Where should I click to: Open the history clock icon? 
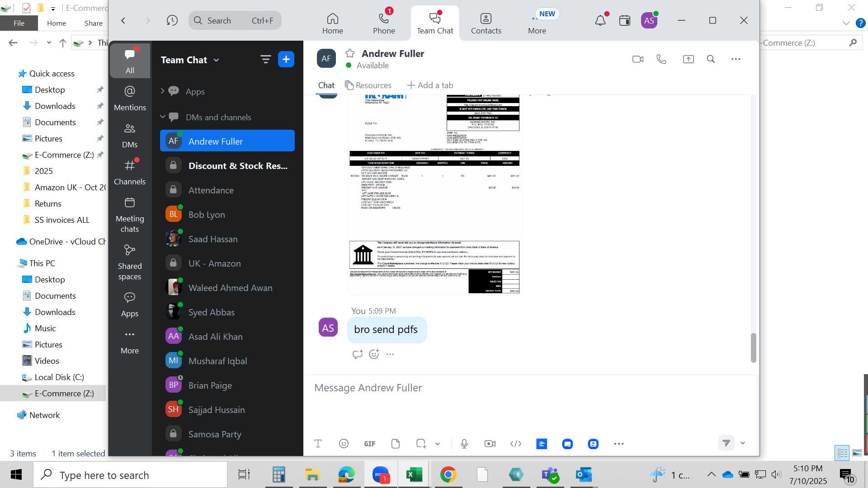[x=172, y=20]
